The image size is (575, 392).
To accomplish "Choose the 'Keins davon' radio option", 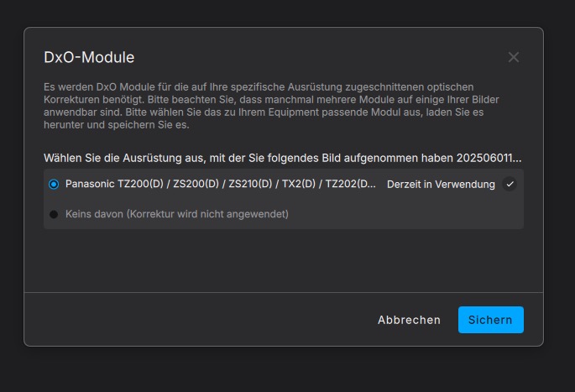I will point(54,214).
